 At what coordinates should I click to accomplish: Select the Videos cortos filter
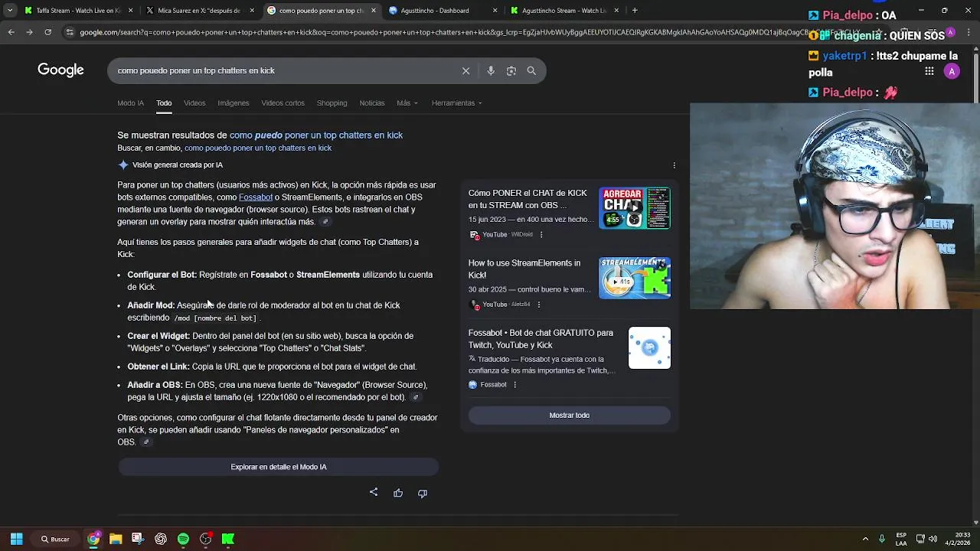click(283, 103)
